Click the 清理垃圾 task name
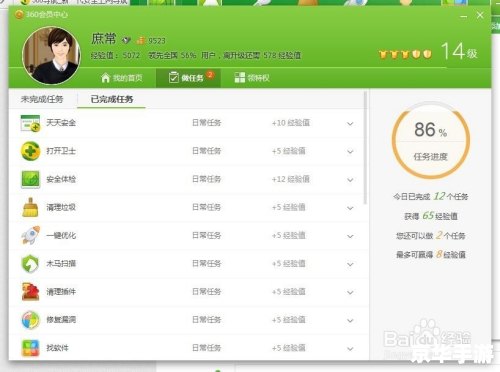Screen dimensions: 500x372 (x=61, y=207)
